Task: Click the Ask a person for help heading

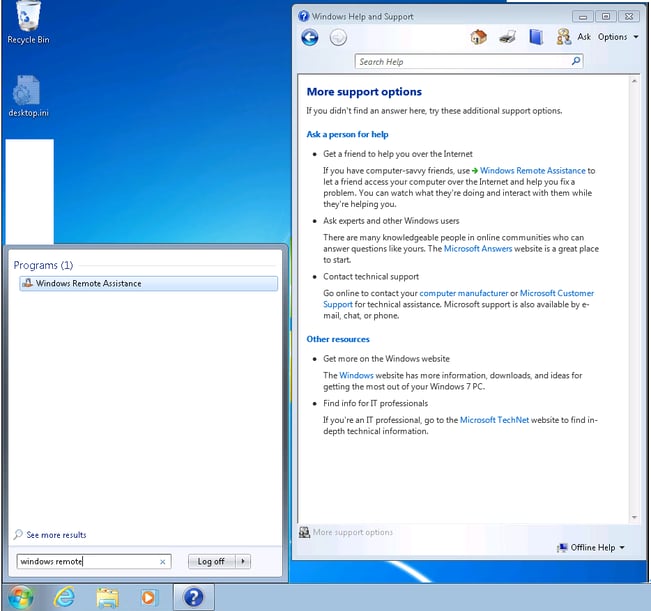Action: click(348, 134)
